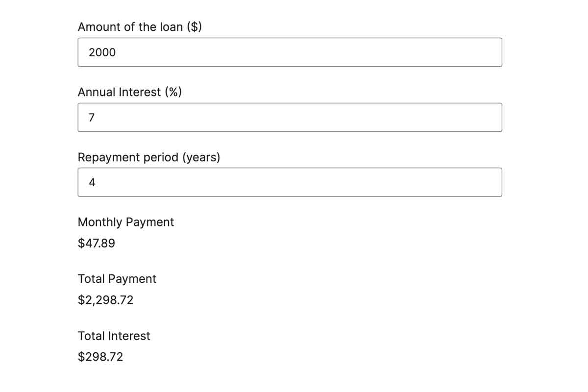
Task: Click the 'Total Interest' heading
Action: coord(114,336)
